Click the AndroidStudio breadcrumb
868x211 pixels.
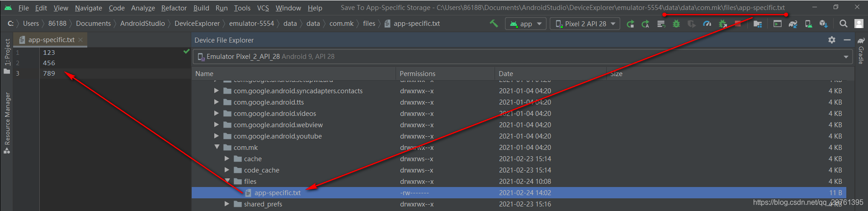(x=142, y=24)
